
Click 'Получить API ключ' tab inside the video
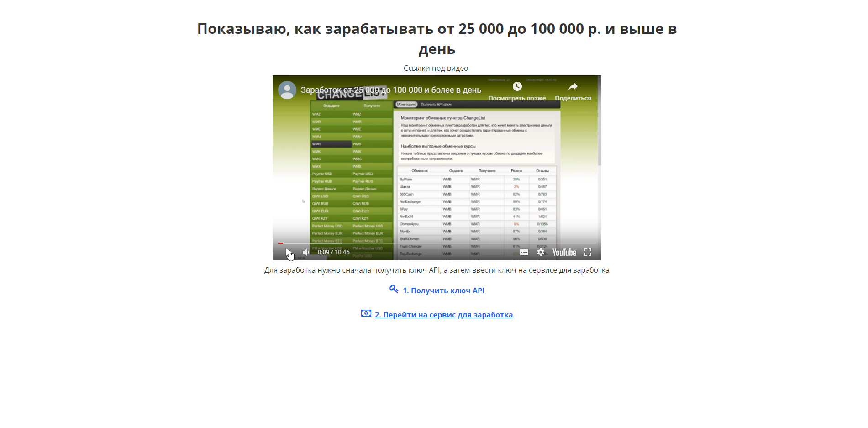(436, 105)
